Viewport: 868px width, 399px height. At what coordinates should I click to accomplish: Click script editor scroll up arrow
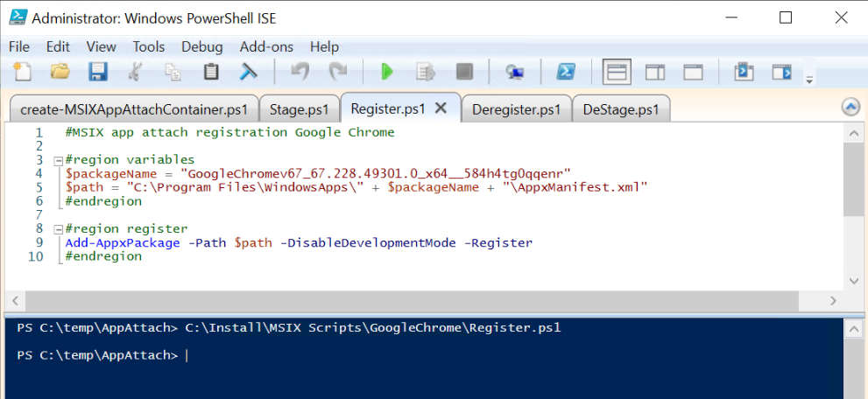[854, 133]
